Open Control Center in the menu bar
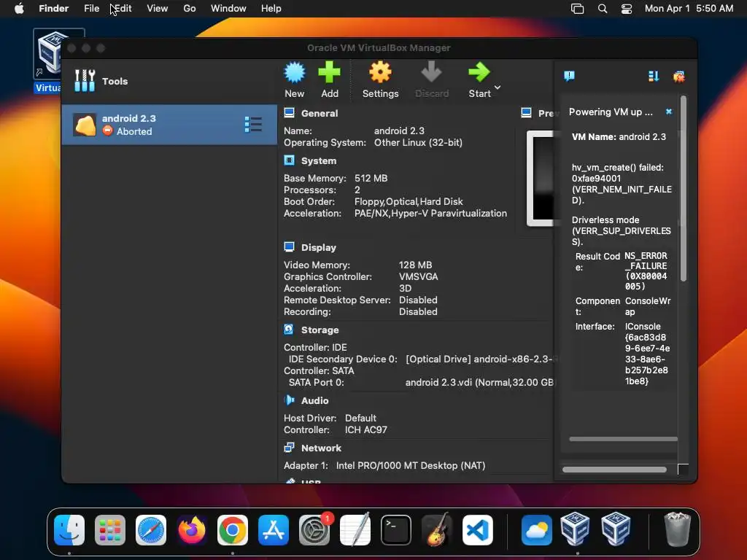 tap(627, 9)
